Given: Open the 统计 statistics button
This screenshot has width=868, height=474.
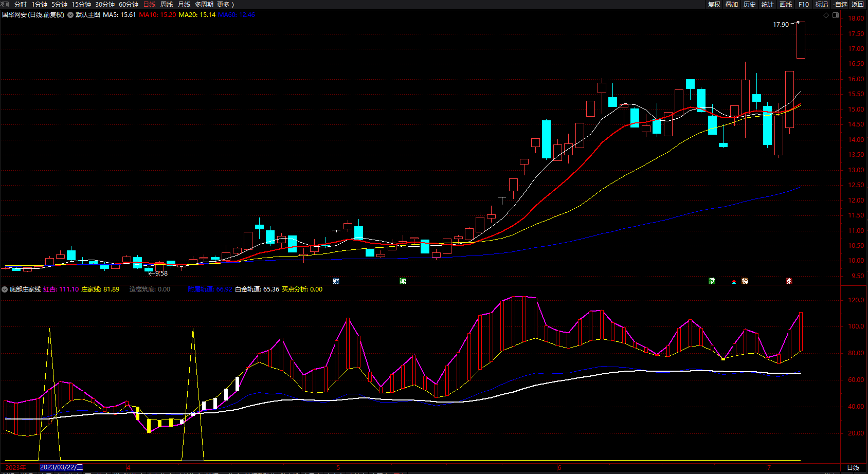Looking at the screenshot, I should click(768, 4).
